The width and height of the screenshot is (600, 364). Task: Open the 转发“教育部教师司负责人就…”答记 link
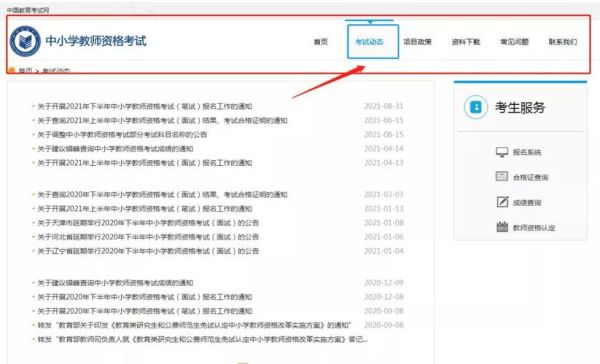tap(203, 340)
